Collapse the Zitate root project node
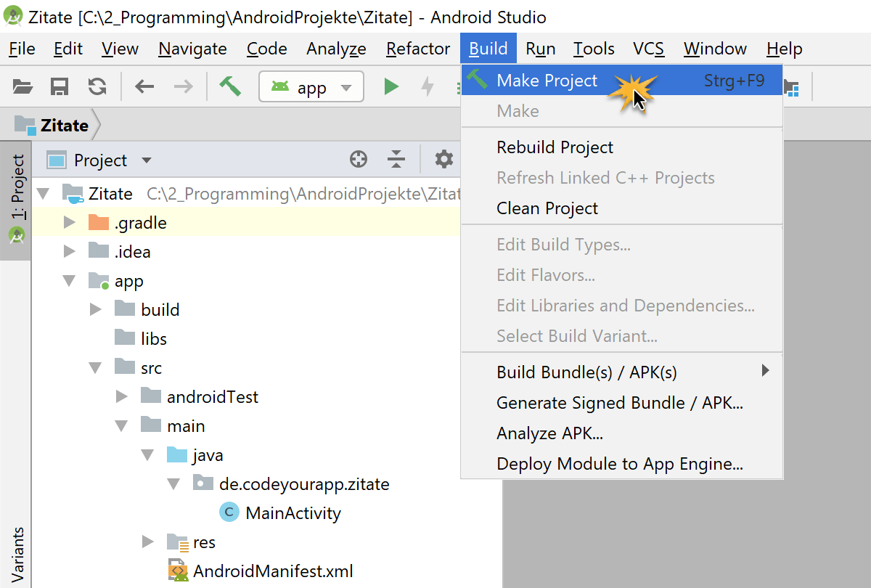Screen dimensions: 871x588 (44, 194)
